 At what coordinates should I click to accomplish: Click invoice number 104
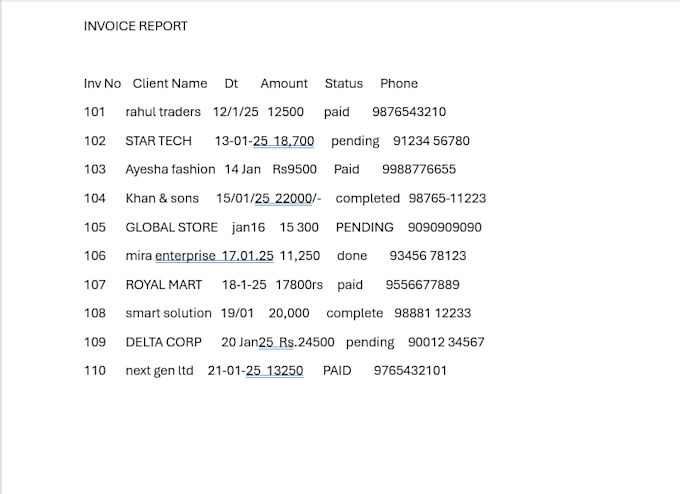(95, 198)
